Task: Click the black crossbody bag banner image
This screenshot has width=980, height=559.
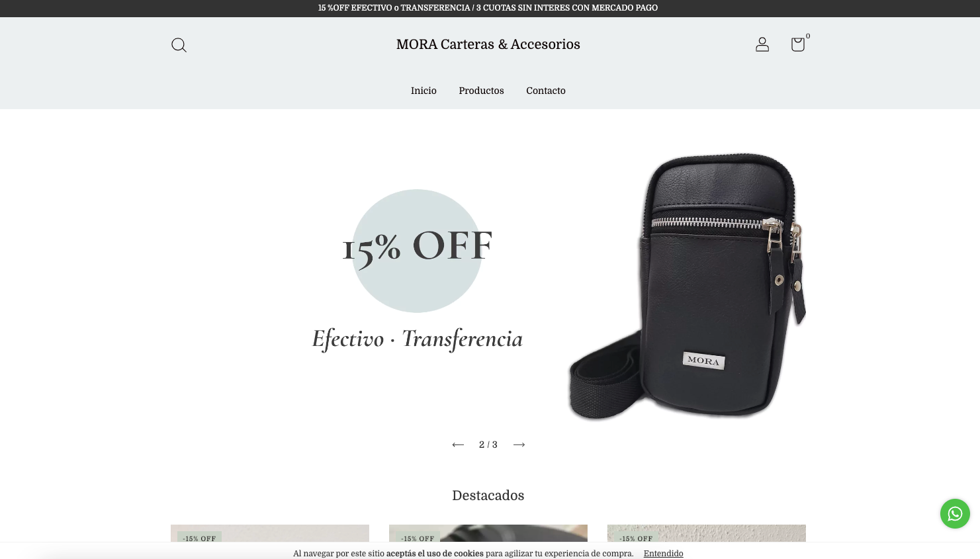Action: pyautogui.click(x=687, y=286)
